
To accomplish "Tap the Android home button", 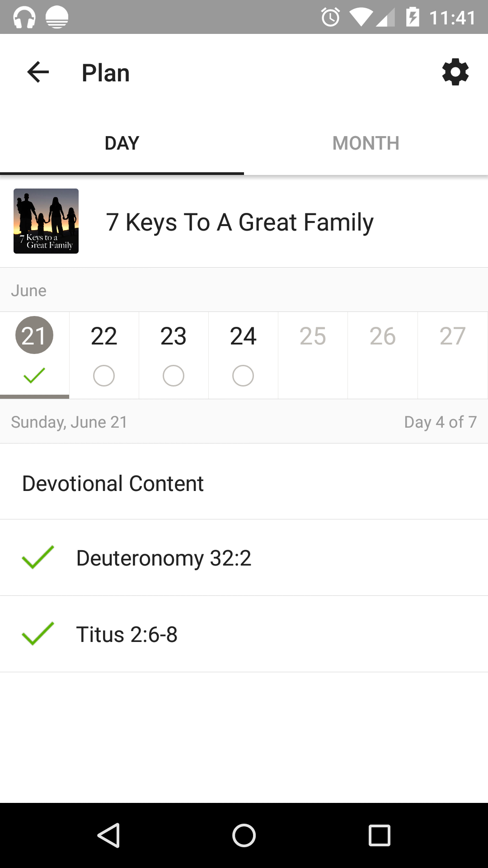I will pyautogui.click(x=244, y=835).
